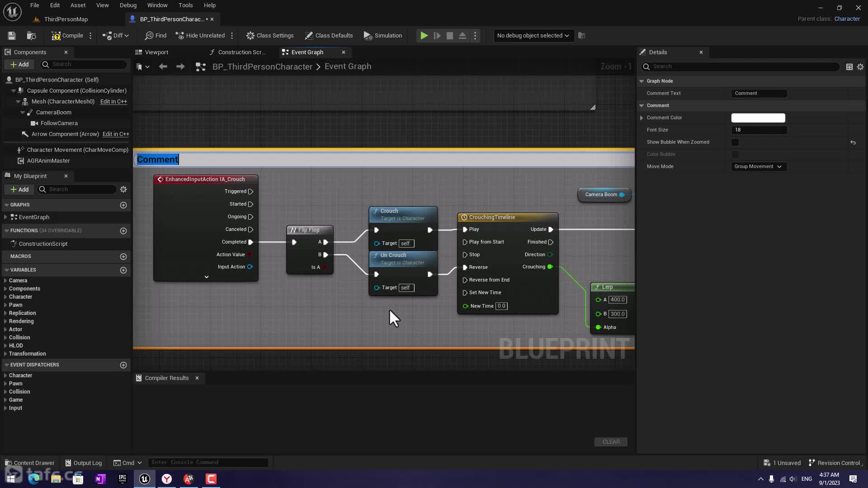The width and height of the screenshot is (868, 488).
Task: Open ConstructionScript function
Action: (43, 244)
